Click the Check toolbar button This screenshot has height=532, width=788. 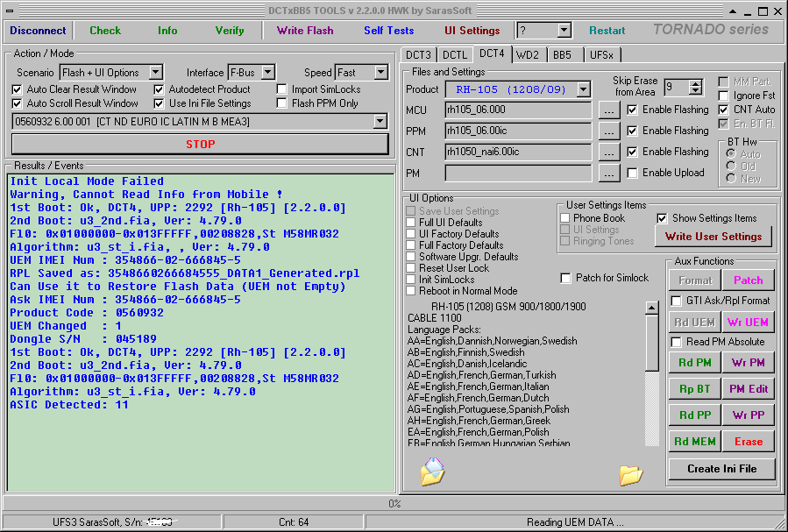tap(105, 31)
